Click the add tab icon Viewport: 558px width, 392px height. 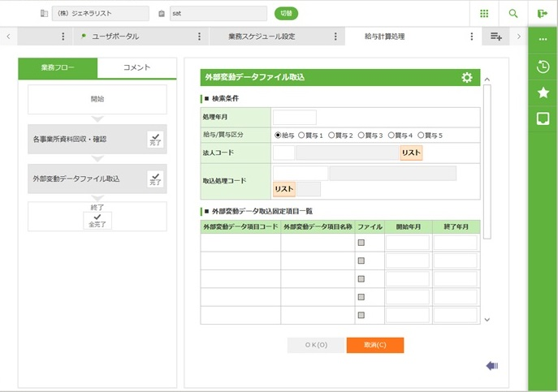click(x=496, y=37)
